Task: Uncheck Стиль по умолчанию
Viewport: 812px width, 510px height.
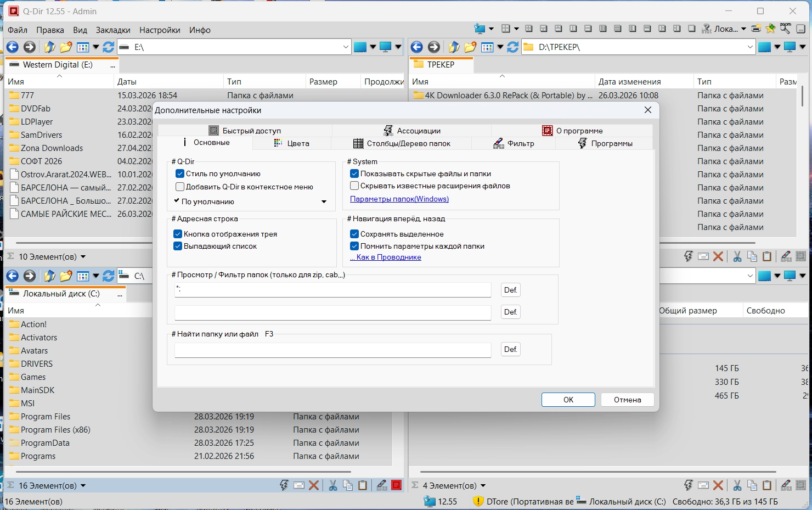Action: coord(180,173)
